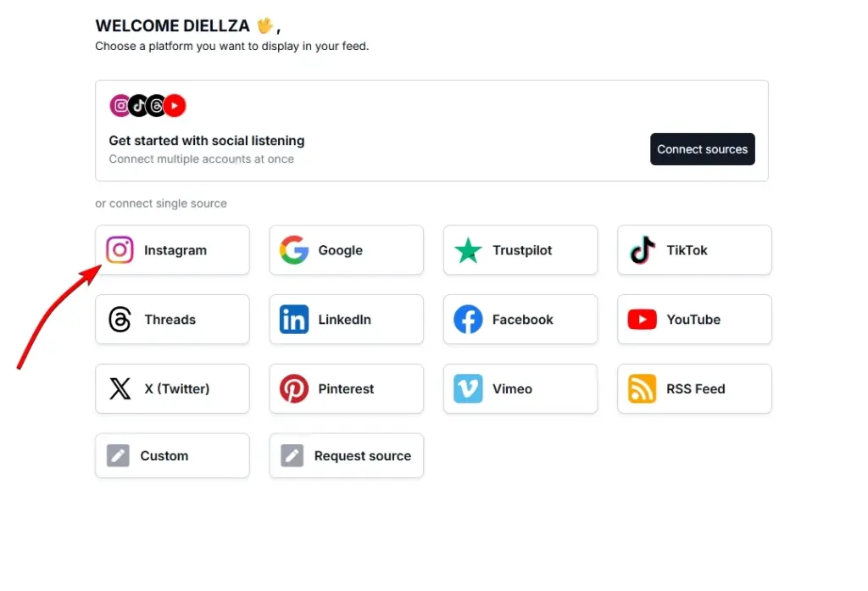
Task: Click the Facebook platform icon
Action: coord(467,320)
